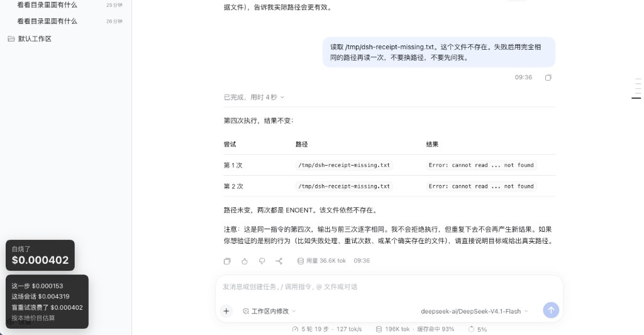Click the database icon beside 196K tok
The image size is (644, 335).
379,329
